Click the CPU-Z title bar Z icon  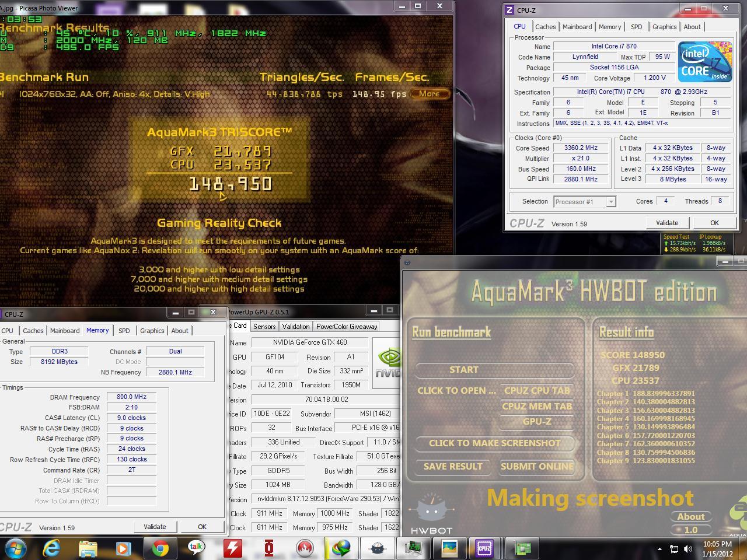click(509, 10)
